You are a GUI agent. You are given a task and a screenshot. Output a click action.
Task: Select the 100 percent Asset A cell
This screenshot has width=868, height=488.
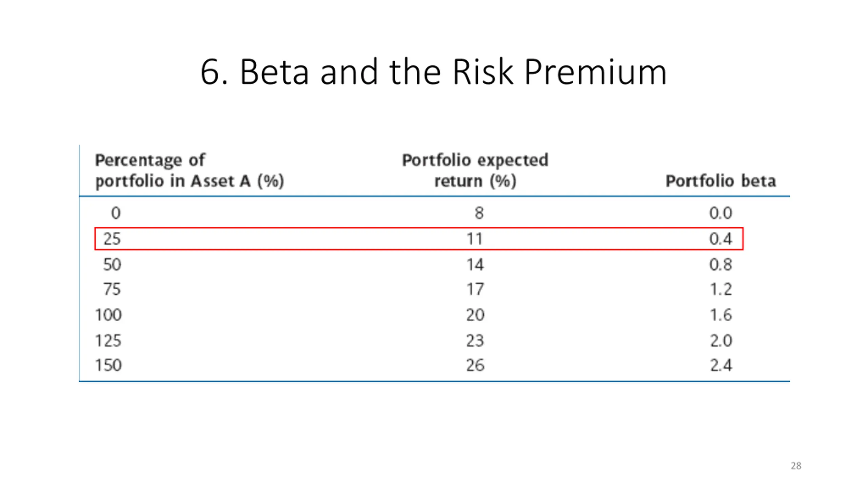[108, 315]
